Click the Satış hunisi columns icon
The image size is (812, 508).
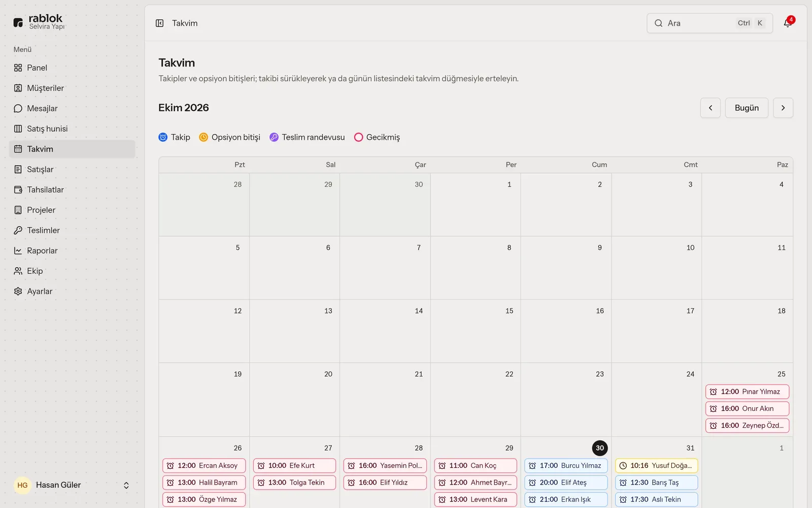coord(18,129)
